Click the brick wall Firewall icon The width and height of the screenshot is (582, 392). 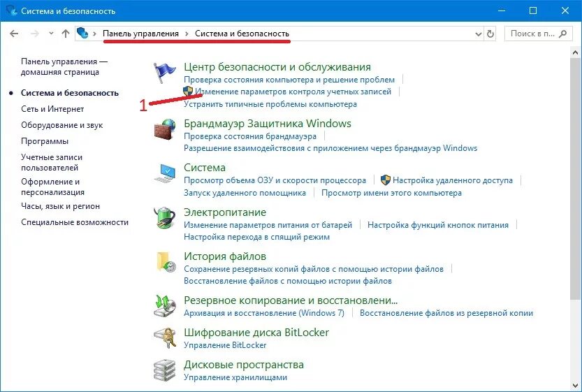tap(164, 129)
